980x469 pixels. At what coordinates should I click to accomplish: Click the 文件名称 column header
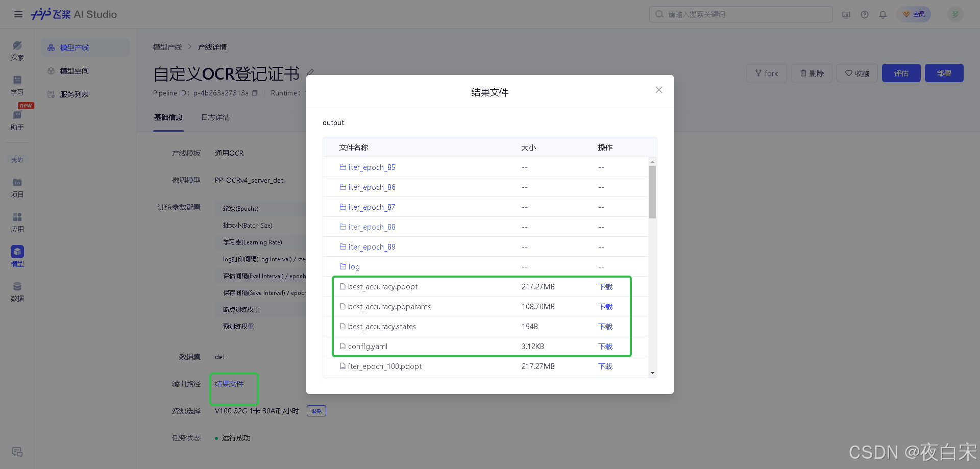point(354,147)
